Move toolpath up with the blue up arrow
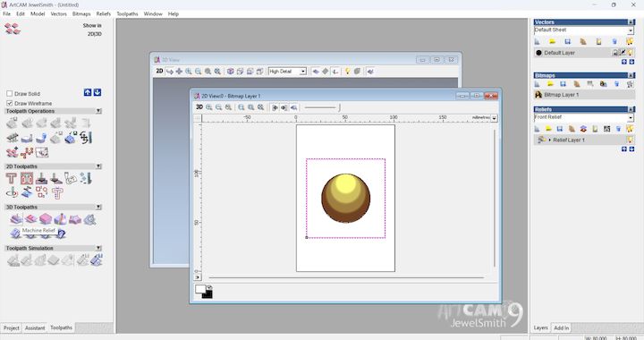The width and height of the screenshot is (644, 340). 88,92
